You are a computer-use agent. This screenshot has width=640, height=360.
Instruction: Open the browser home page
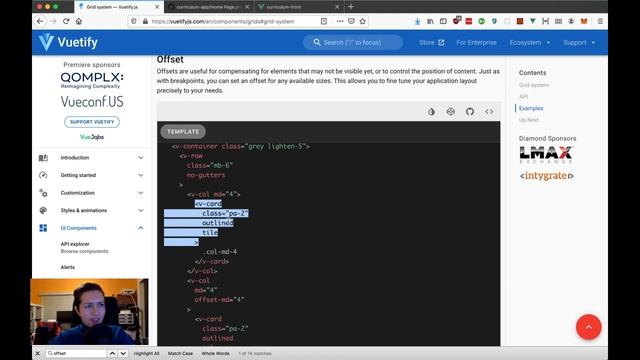pyautogui.click(x=79, y=21)
